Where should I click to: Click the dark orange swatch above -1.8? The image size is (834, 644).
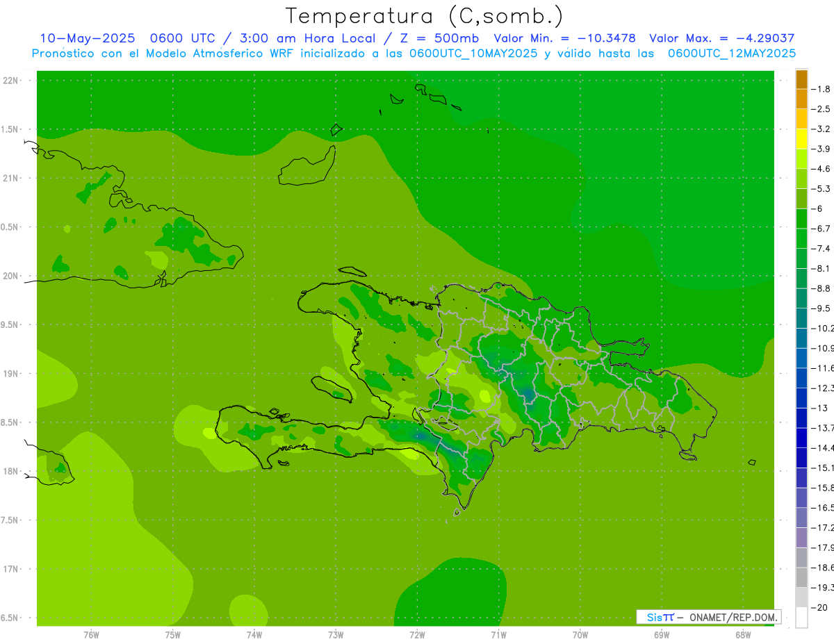pyautogui.click(x=801, y=79)
